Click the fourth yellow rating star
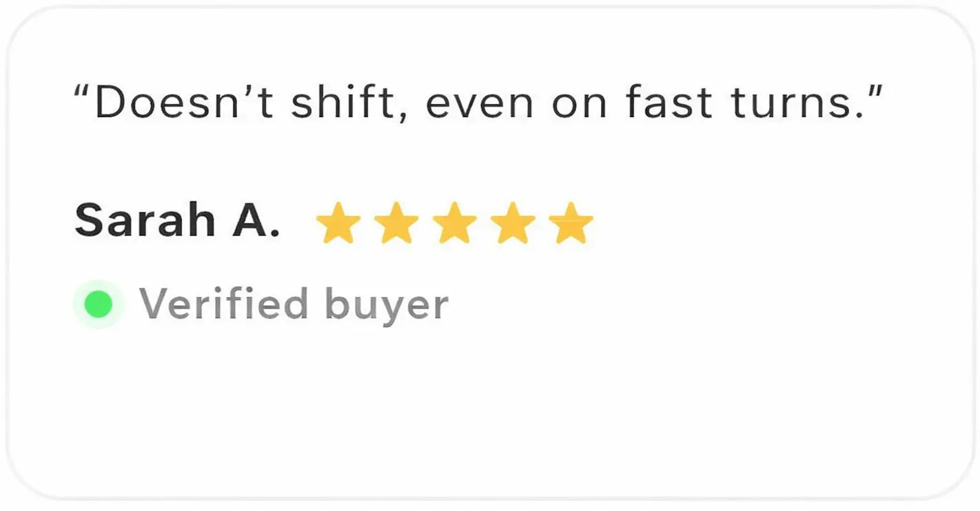980x511 pixels. (513, 223)
